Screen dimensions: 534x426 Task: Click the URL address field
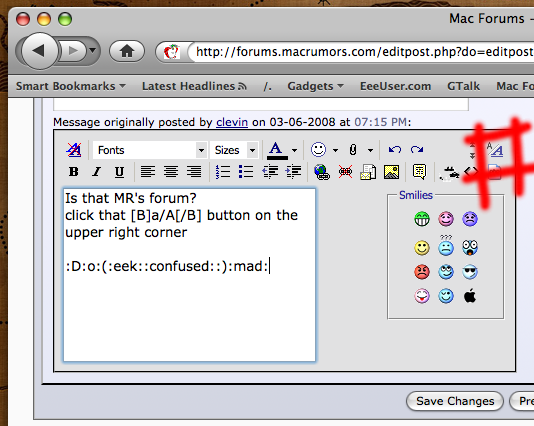(363, 52)
